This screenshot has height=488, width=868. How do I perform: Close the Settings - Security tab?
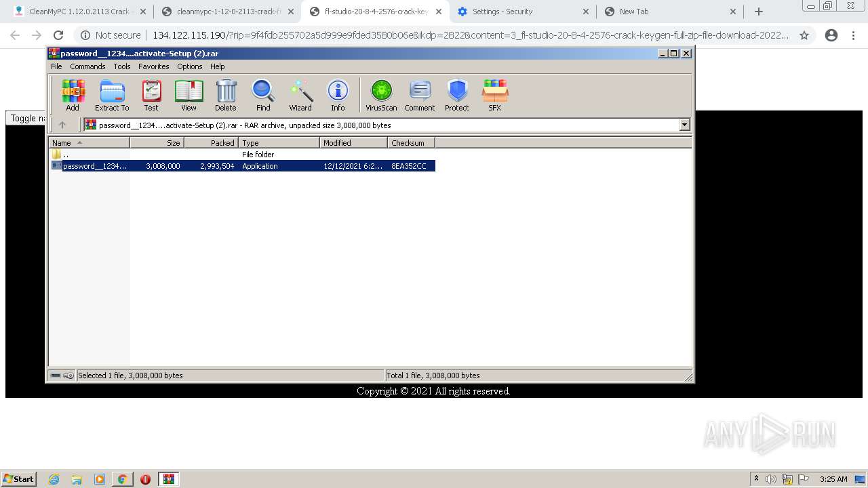pos(586,12)
